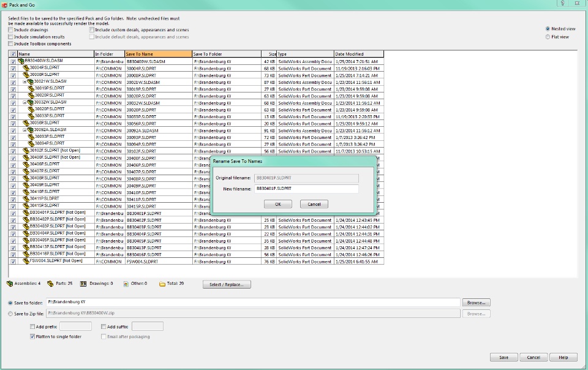Enable the Add prefix checkbox
This screenshot has height=370, width=588.
pos(32,327)
